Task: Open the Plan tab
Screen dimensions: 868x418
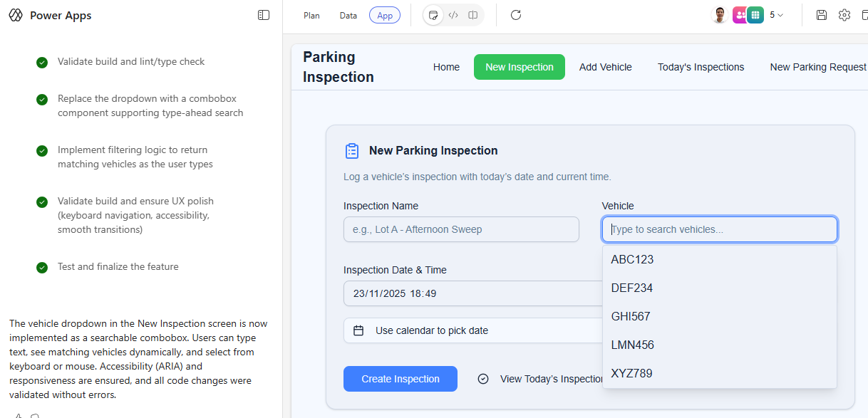Action: 311,15
